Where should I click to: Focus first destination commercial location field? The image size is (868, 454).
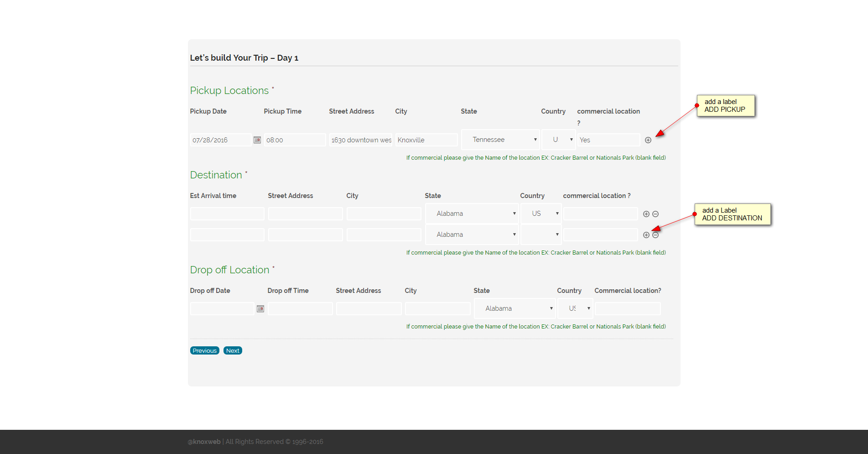(601, 214)
